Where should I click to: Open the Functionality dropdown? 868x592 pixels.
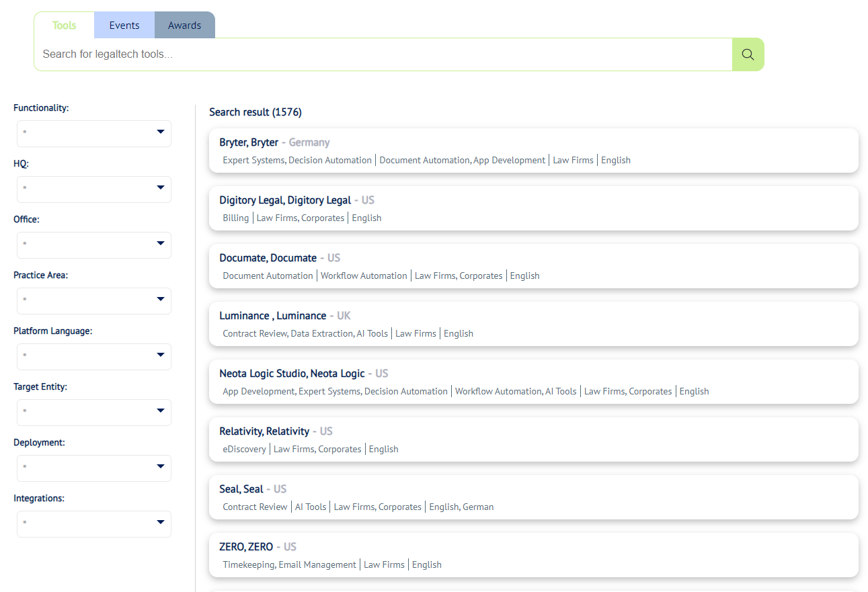click(x=94, y=134)
